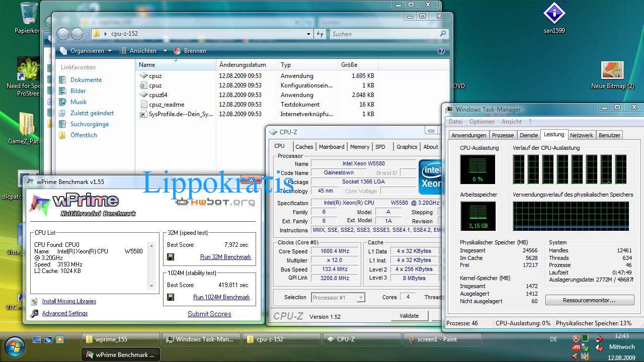Switch to the Mainboard tab in CPU-Z
The height and width of the screenshot is (362, 644).
point(332,147)
